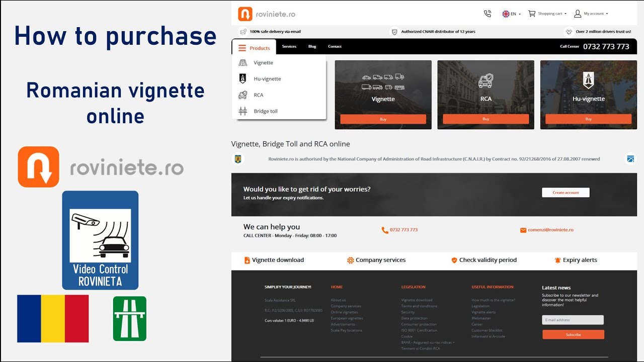Open the Security footer link
The image size is (644, 362).
pos(408,312)
